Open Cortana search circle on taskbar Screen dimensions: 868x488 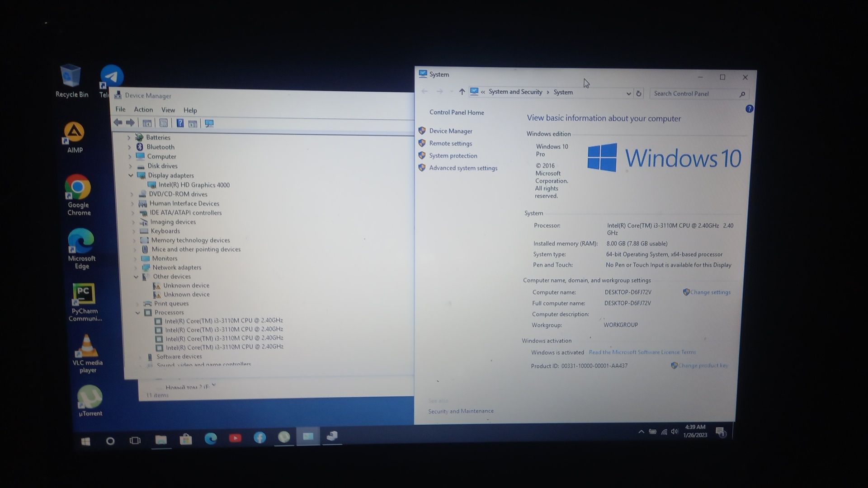110,441
